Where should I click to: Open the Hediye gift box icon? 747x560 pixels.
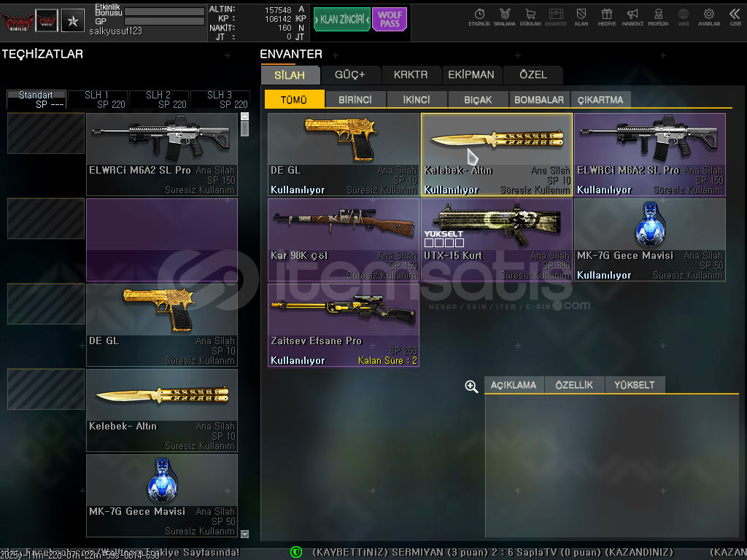coord(606,16)
